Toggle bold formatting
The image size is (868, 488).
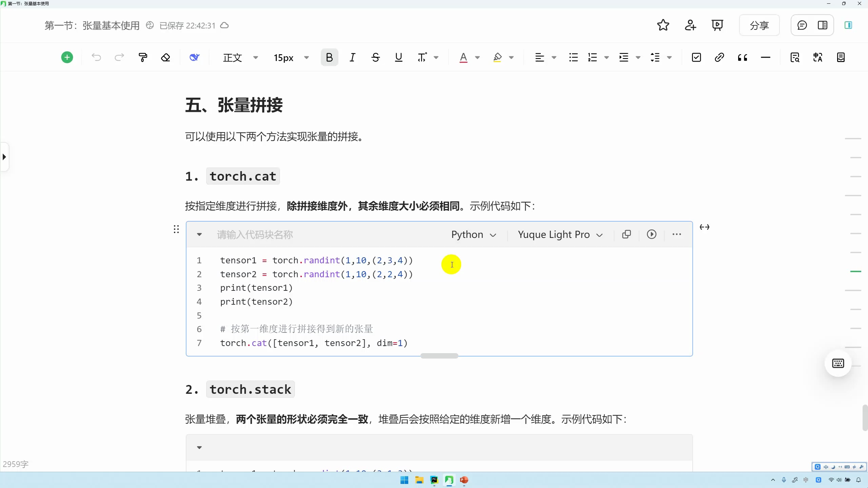[329, 57]
